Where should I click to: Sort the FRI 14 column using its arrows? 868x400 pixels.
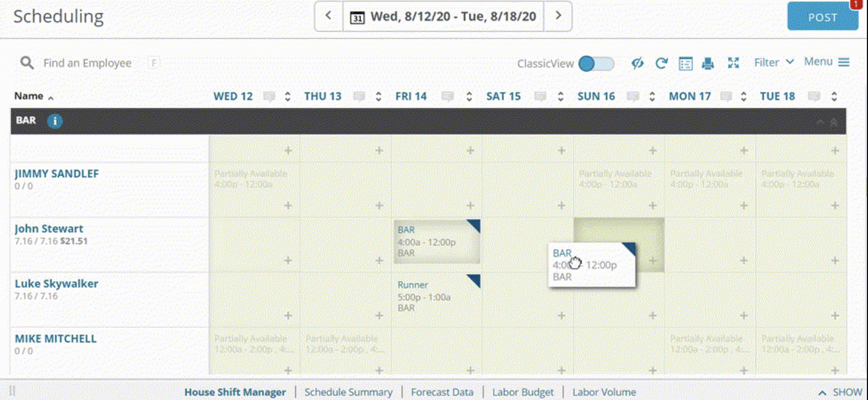pyautogui.click(x=469, y=97)
